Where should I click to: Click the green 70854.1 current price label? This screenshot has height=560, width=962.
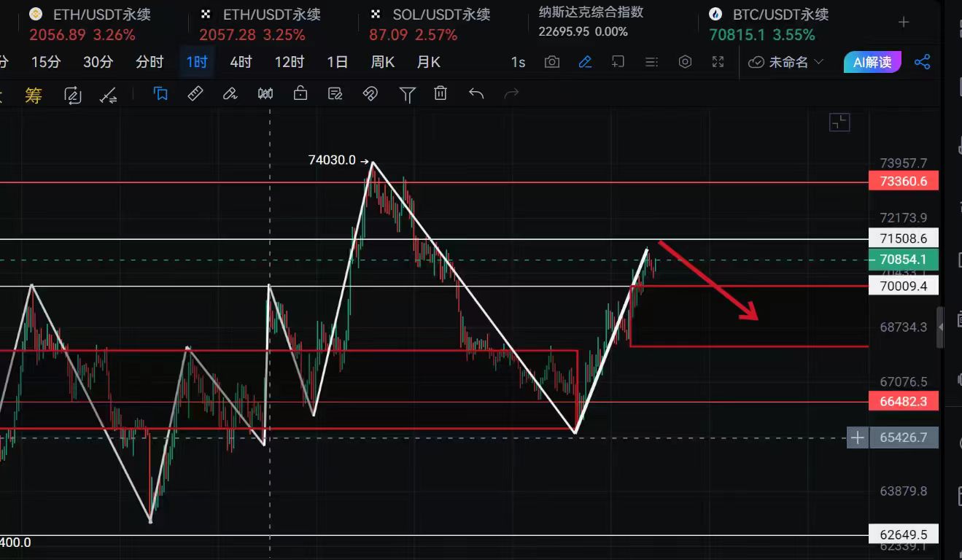[x=904, y=260]
